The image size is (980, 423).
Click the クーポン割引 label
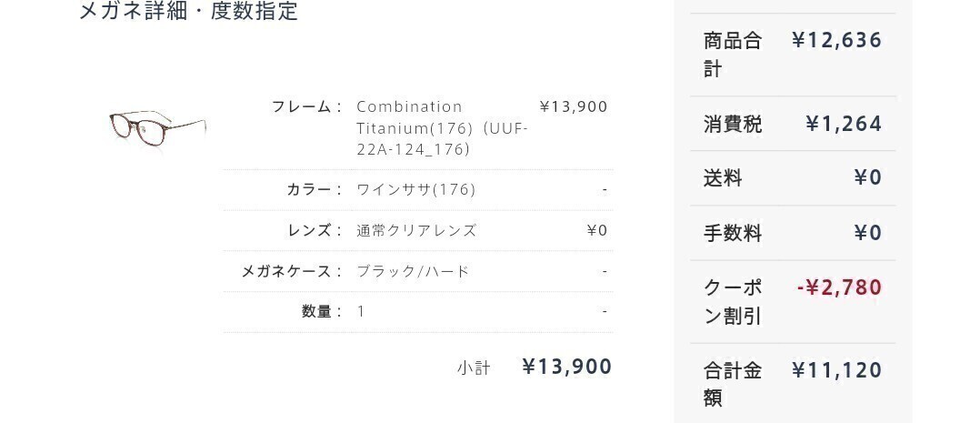click(732, 302)
